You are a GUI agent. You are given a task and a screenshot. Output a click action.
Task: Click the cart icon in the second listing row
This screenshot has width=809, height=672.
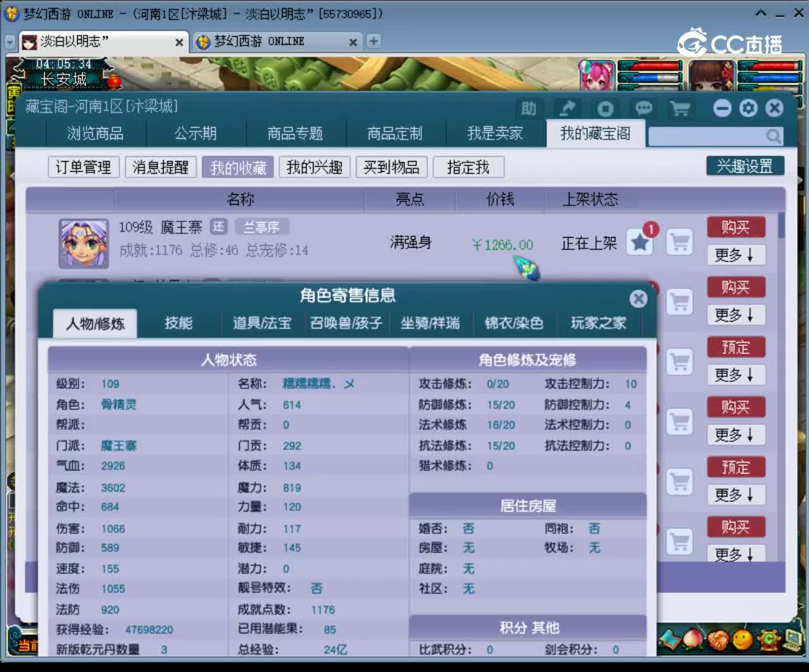tap(680, 302)
